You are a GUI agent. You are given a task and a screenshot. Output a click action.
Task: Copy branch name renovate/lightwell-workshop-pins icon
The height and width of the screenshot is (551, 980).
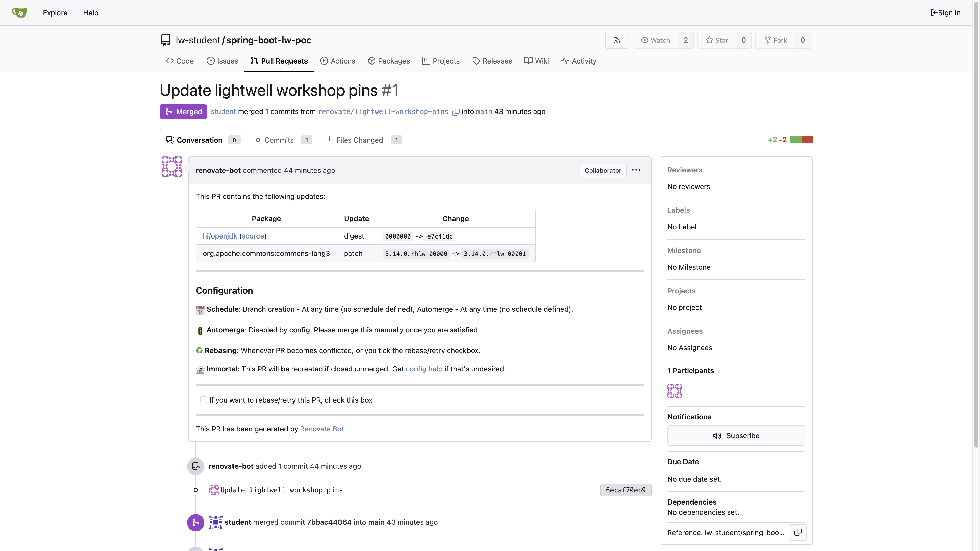tap(455, 112)
